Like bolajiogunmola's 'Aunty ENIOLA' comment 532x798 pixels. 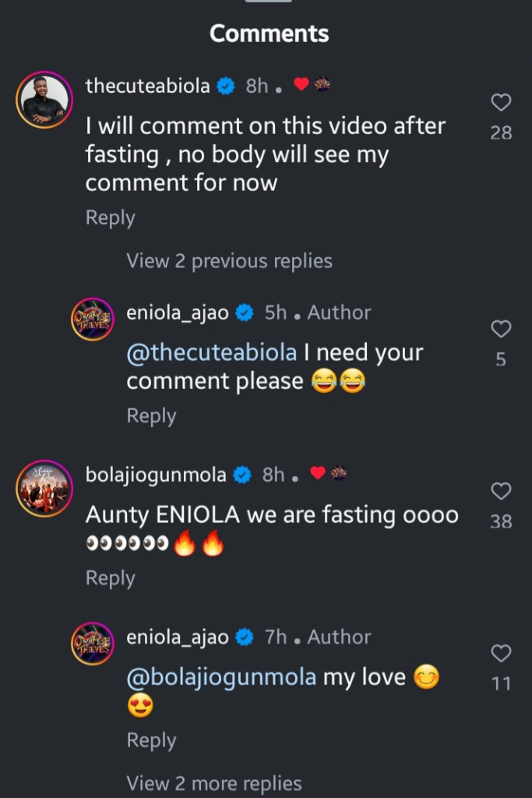[501, 491]
